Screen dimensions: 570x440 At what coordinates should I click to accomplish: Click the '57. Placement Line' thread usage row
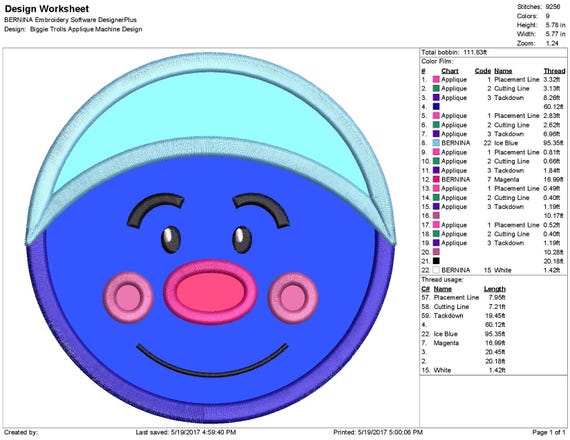[x=463, y=297]
